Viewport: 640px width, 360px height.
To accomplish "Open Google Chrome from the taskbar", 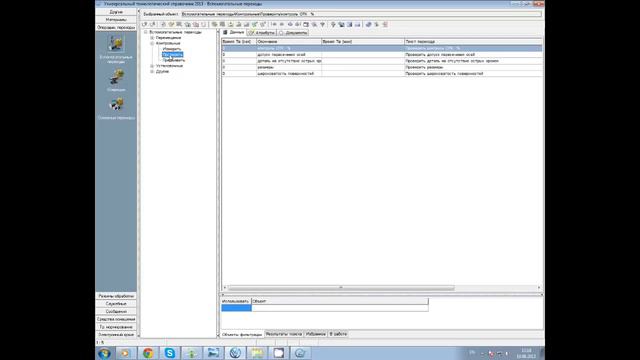I will (148, 353).
